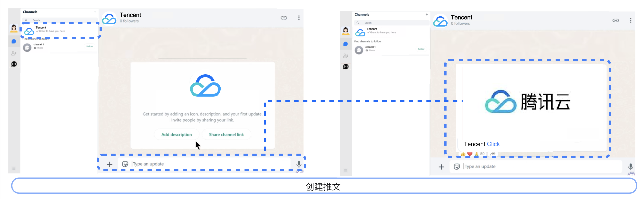The height and width of the screenshot is (199, 644).
Task: Click the Search box in right Channels panel
Action: [x=392, y=23]
